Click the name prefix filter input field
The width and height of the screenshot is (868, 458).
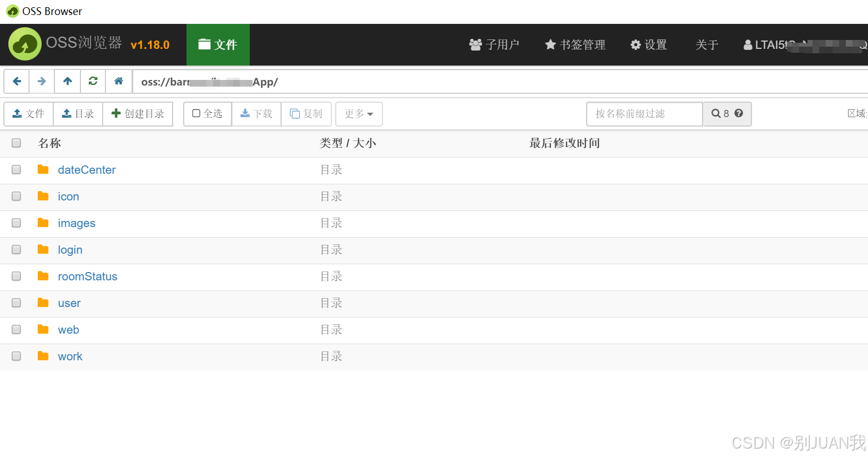coord(644,113)
